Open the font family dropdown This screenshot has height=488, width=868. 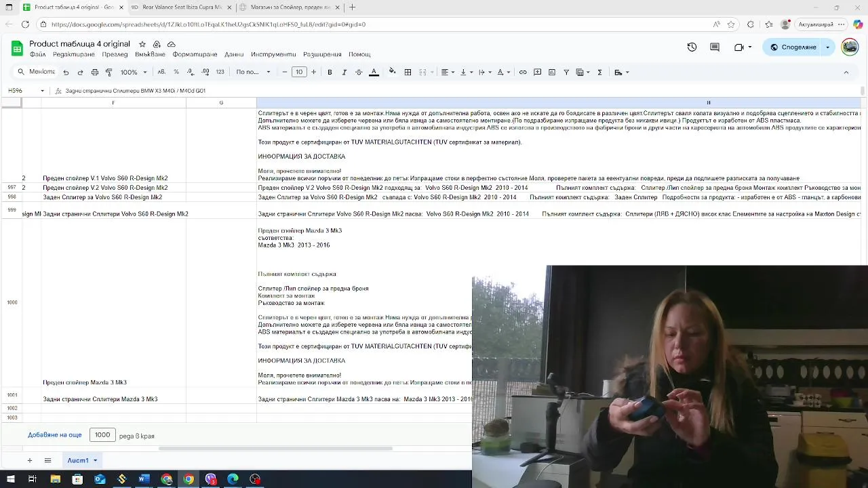(253, 73)
